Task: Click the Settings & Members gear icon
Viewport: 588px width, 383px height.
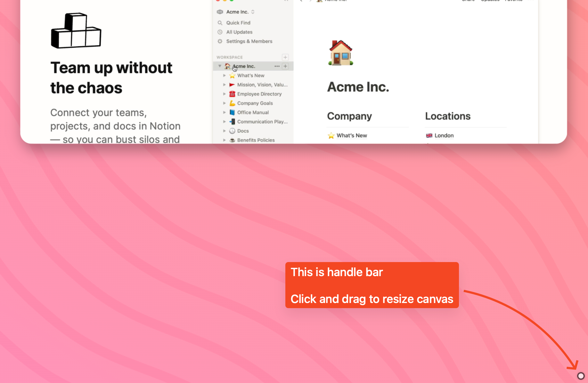Action: (220, 41)
